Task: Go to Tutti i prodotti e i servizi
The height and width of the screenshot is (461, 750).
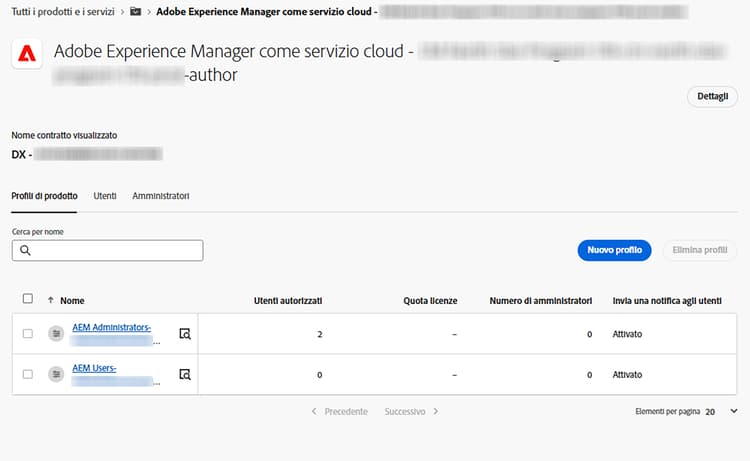Action: click(63, 11)
